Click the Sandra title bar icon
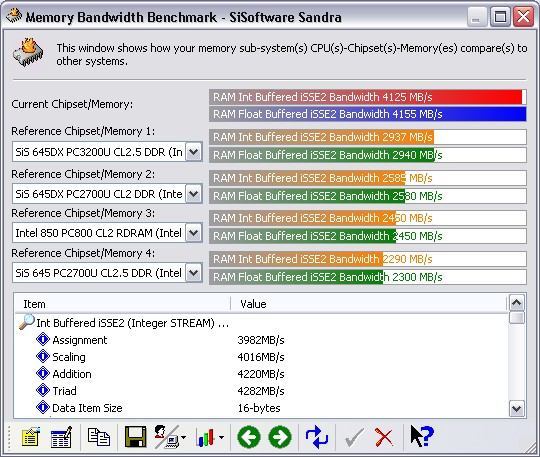This screenshot has height=457, width=540. (x=14, y=16)
